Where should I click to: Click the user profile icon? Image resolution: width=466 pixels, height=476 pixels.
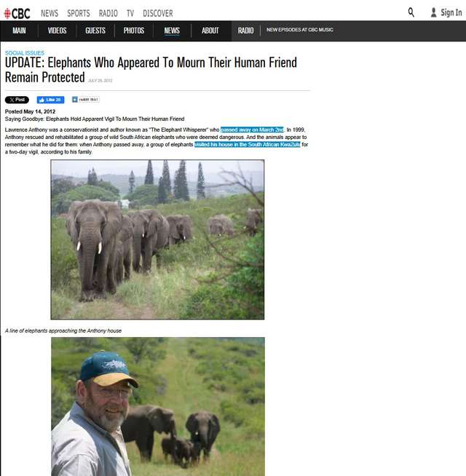point(433,12)
